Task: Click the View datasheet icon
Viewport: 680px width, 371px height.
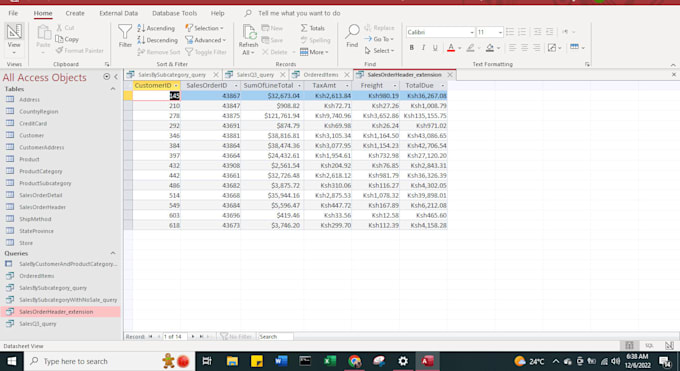Action: [x=14, y=32]
